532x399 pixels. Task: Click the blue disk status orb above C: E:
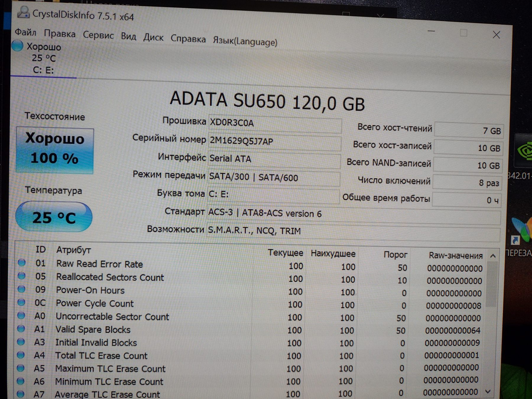tap(17, 46)
